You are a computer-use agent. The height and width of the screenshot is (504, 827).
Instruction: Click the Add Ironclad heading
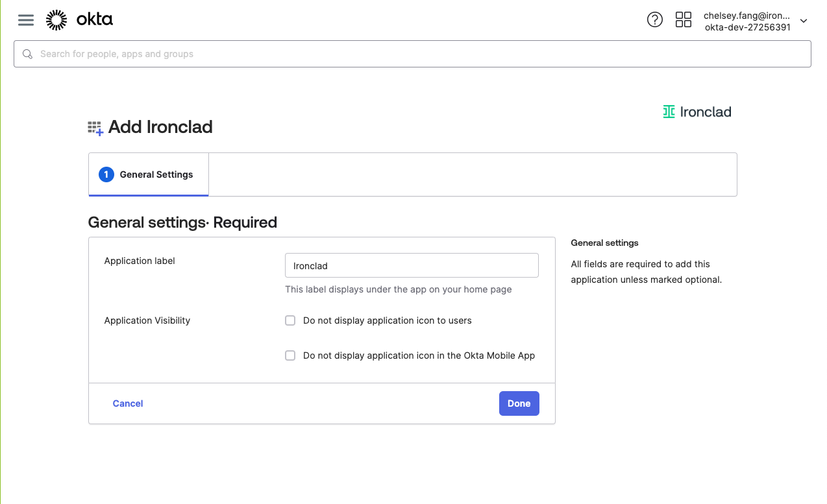(160, 127)
